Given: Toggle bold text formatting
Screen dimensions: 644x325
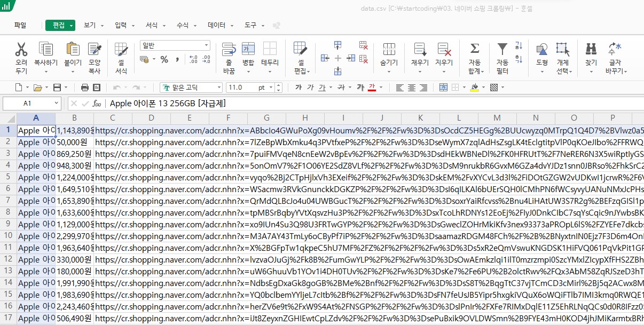Looking at the screenshot, I should [299, 88].
